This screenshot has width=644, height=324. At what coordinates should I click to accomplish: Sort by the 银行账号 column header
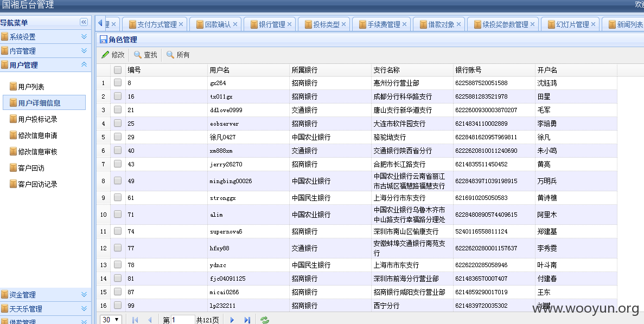(494, 70)
